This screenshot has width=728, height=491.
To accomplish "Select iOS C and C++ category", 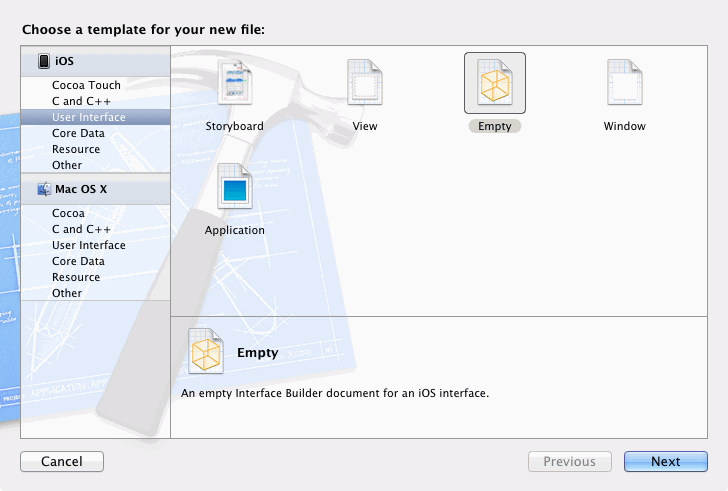I will tap(82, 101).
